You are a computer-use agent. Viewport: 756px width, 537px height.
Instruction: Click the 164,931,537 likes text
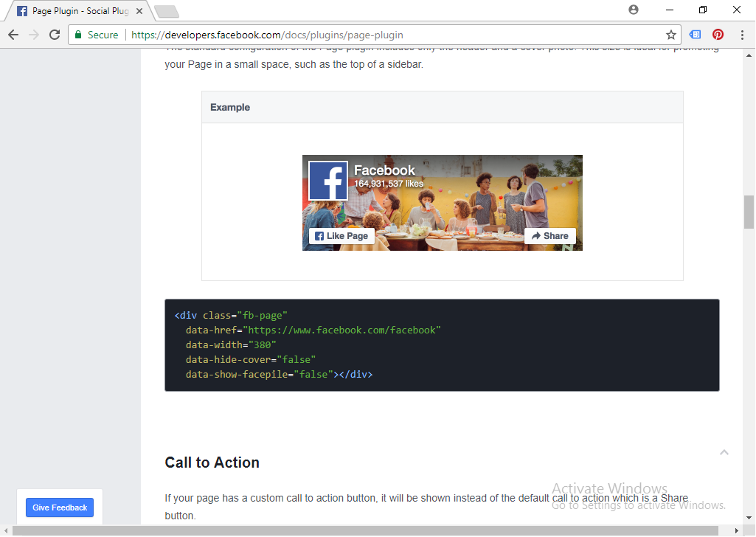click(389, 184)
